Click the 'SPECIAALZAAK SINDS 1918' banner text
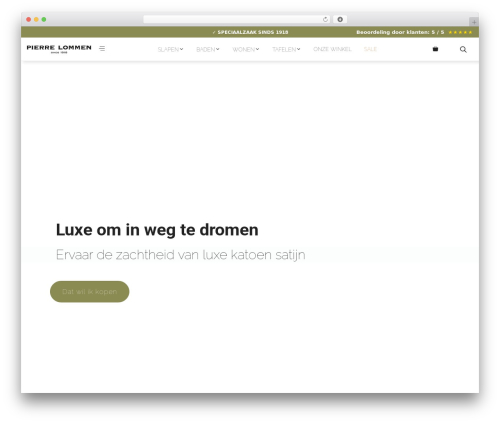500x423 pixels. click(253, 32)
